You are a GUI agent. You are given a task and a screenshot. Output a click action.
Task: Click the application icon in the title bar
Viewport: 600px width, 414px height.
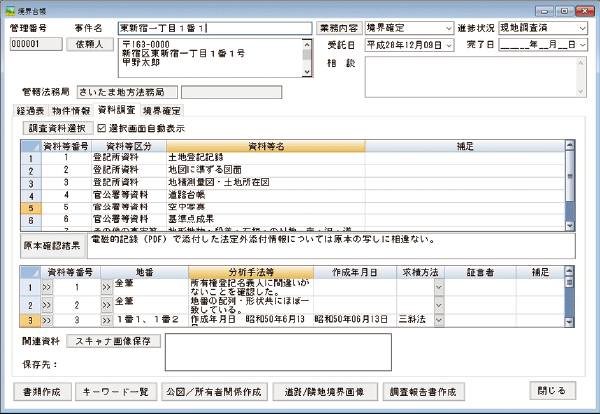click(10, 8)
